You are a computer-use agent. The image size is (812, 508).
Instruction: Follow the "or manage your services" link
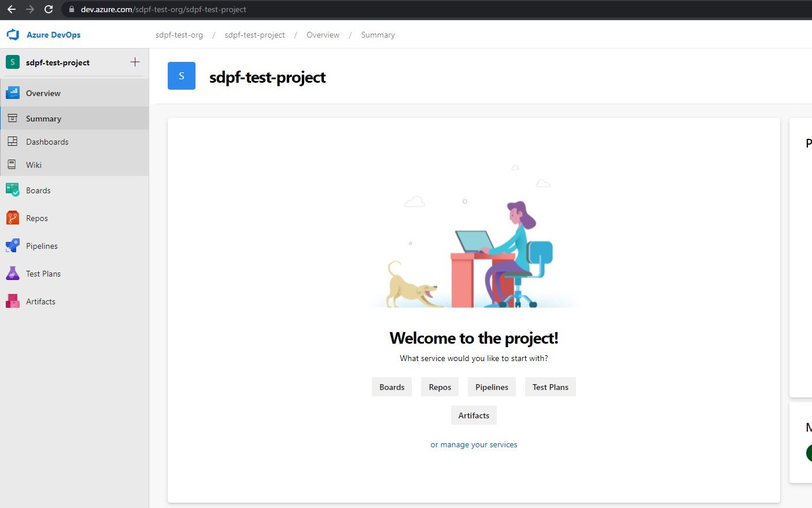474,444
